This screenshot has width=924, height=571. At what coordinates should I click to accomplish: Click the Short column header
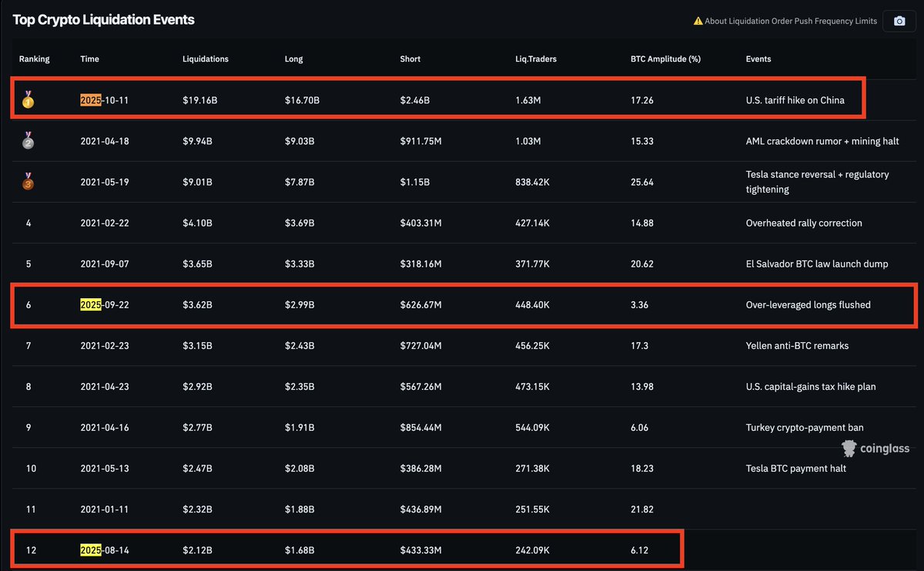(410, 59)
